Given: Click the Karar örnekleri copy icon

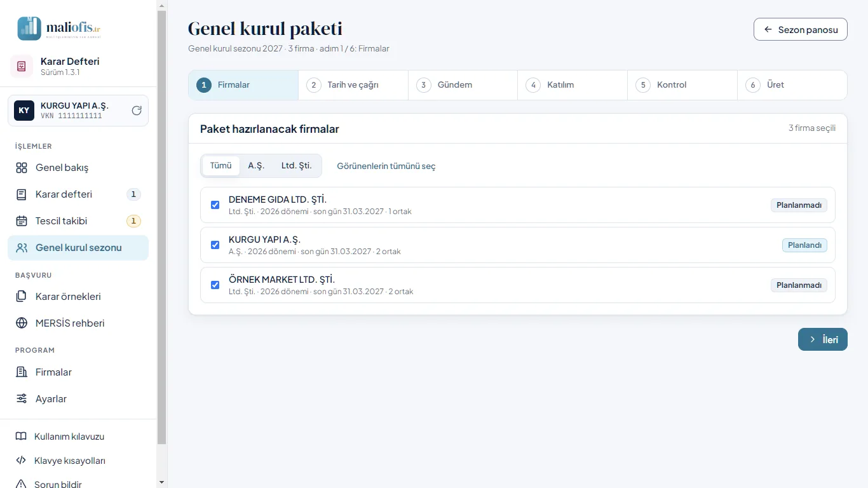Looking at the screenshot, I should point(22,296).
